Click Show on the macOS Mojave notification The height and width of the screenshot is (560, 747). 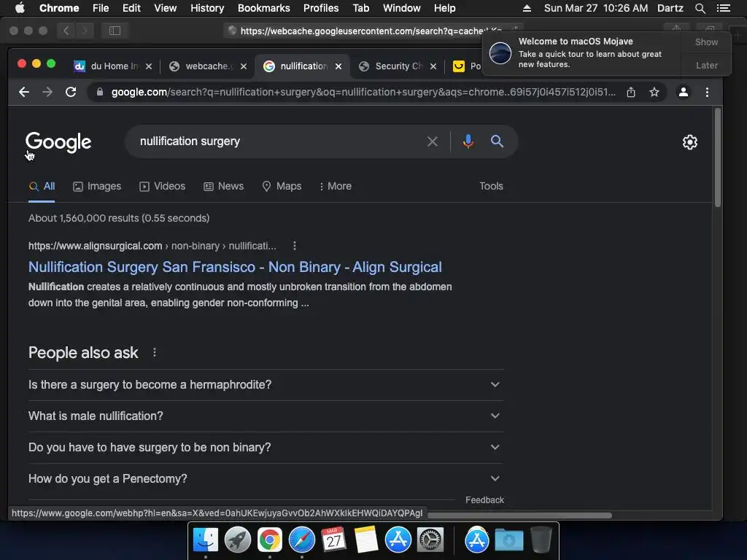706,42
